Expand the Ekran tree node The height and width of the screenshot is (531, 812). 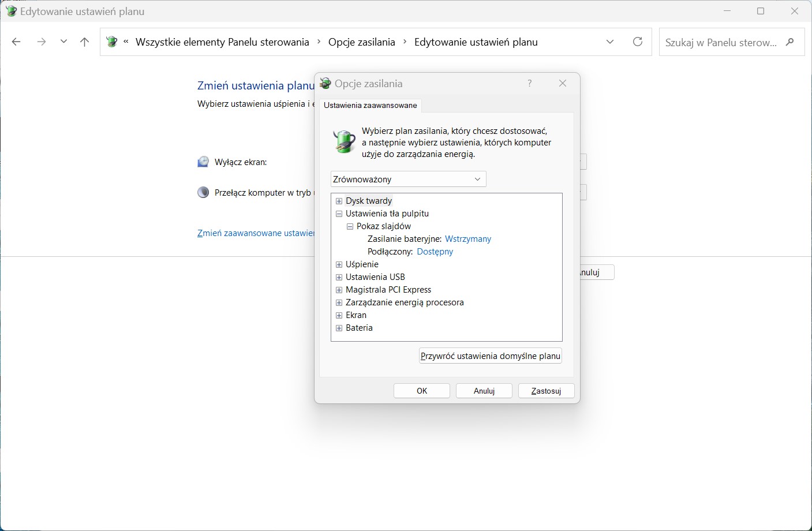click(x=339, y=315)
